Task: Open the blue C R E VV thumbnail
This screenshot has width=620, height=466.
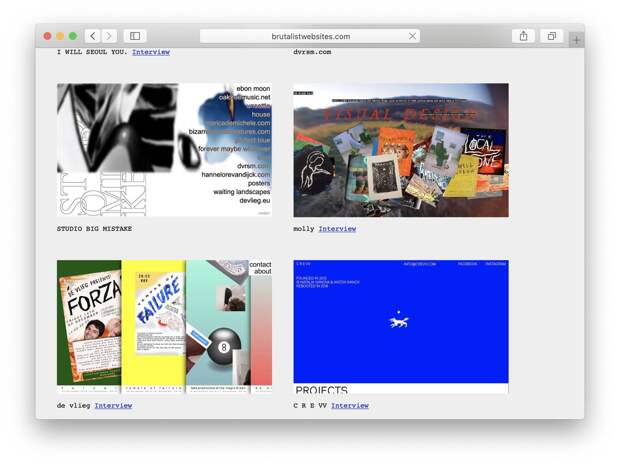Action: point(401,326)
